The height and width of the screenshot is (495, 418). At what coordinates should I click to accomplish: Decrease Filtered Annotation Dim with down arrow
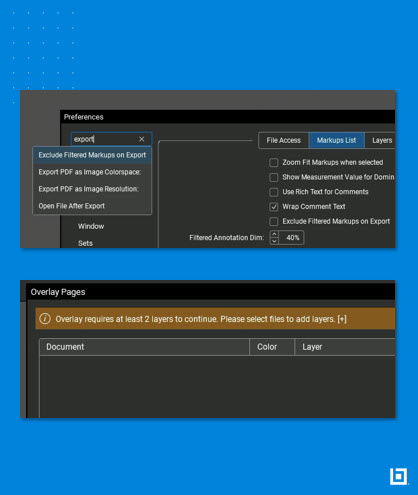[x=274, y=241]
